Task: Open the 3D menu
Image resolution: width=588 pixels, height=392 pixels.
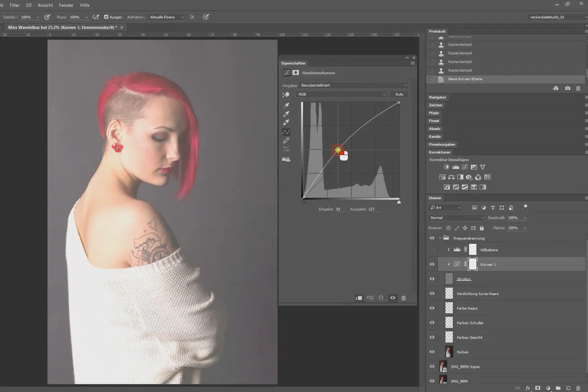Action: [x=29, y=5]
